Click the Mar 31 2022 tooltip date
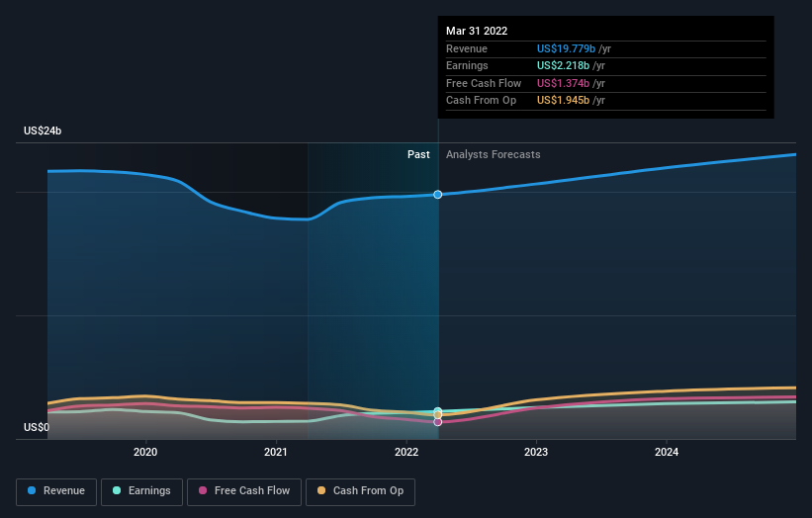Screen dimensions: 812x518 click(x=477, y=31)
